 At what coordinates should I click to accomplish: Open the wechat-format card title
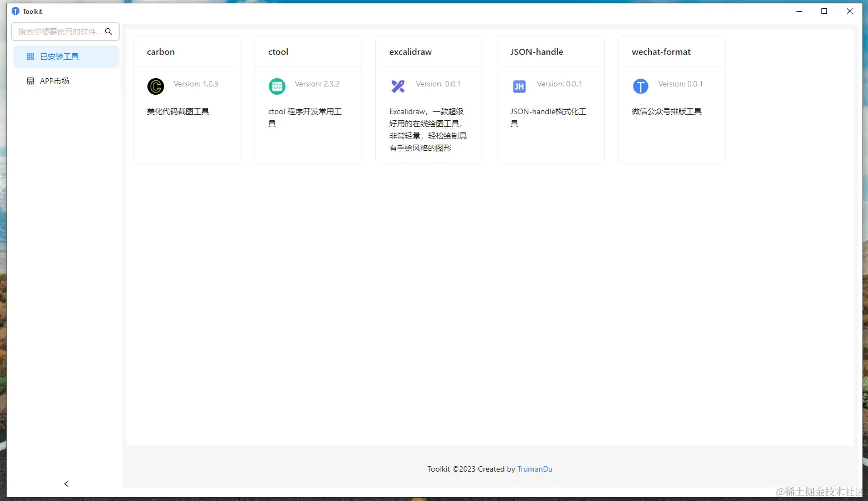click(661, 52)
